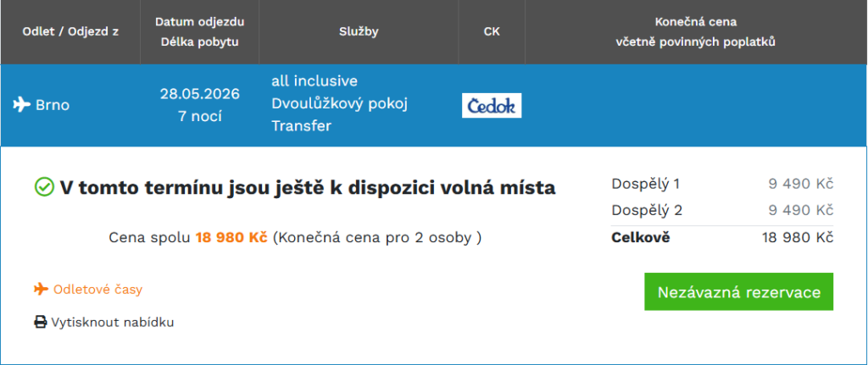Click the orange airplane icon near Odletové časy
868x365 pixels.
coord(41,290)
